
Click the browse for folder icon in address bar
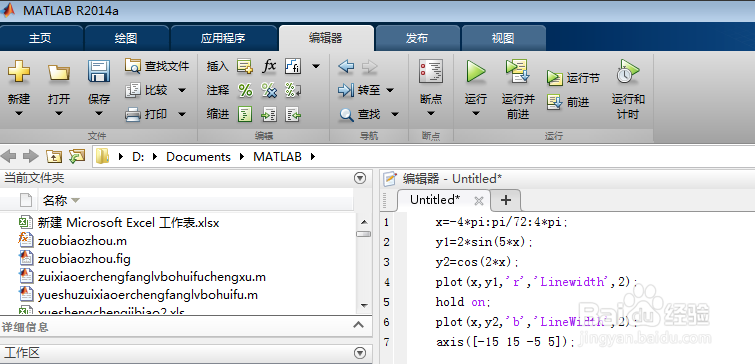click(77, 156)
